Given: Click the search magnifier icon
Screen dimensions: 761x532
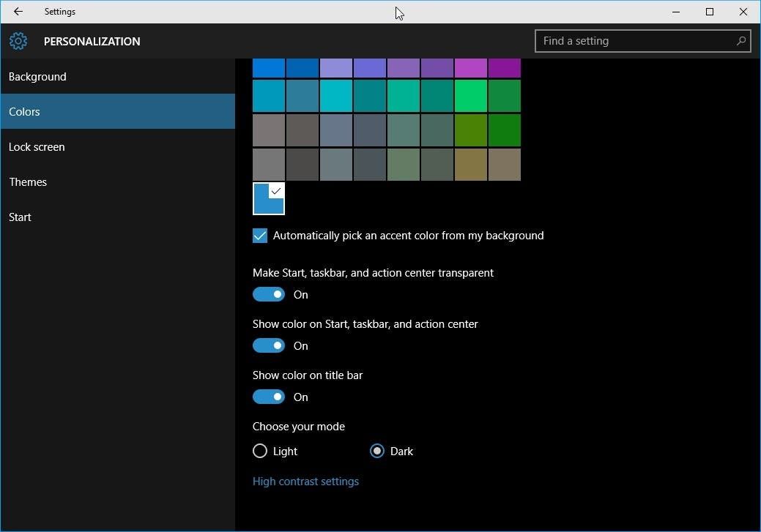Looking at the screenshot, I should 740,41.
